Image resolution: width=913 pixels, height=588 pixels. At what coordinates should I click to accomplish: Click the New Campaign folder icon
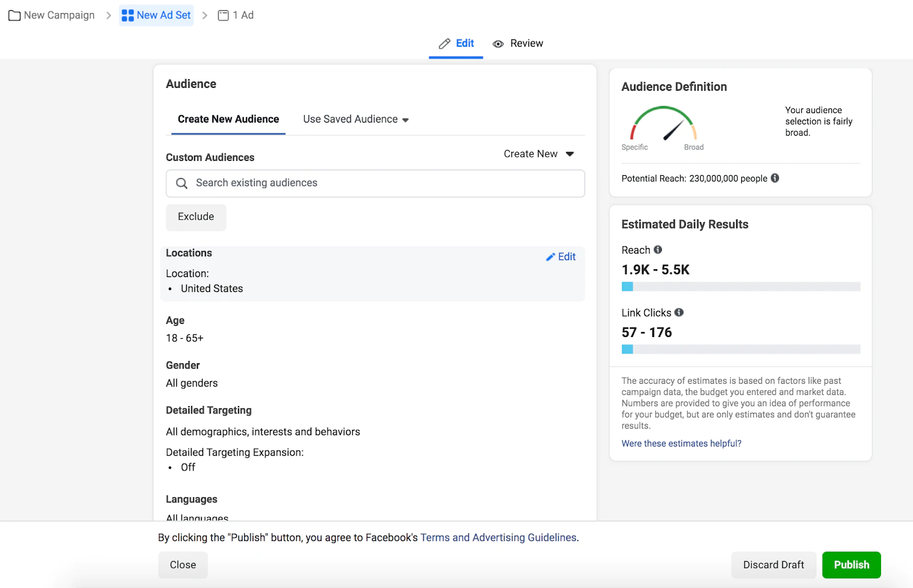(14, 15)
